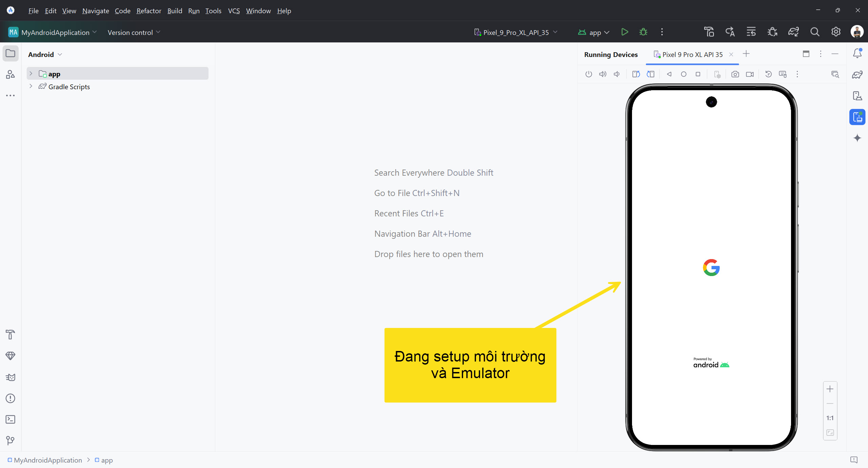Open Resource Manager in left sidebar
This screenshot has height=468, width=868.
pos(11,74)
